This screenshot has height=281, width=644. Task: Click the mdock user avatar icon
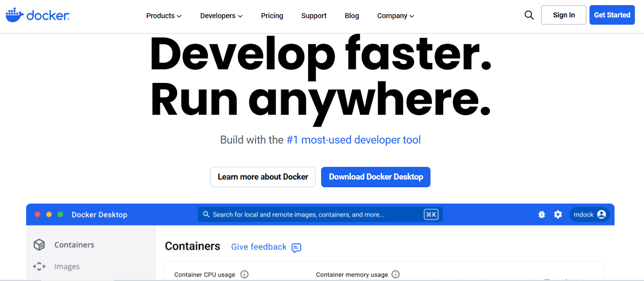[x=602, y=215]
